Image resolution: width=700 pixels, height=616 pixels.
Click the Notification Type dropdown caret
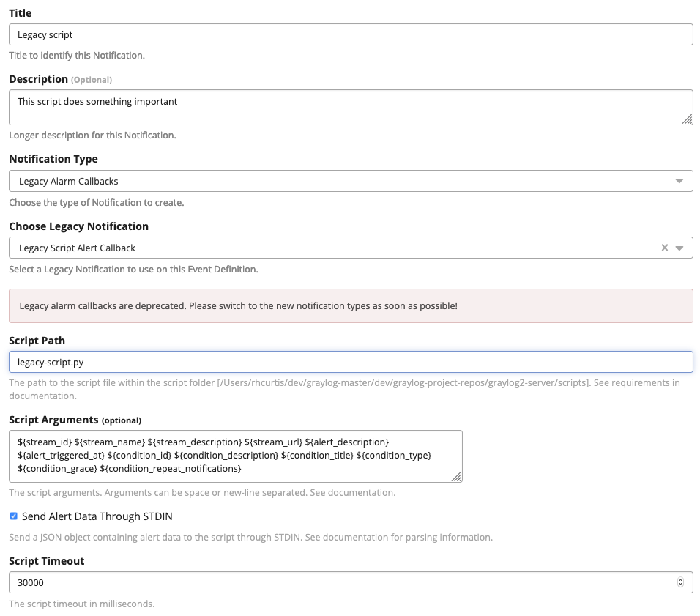tap(681, 181)
